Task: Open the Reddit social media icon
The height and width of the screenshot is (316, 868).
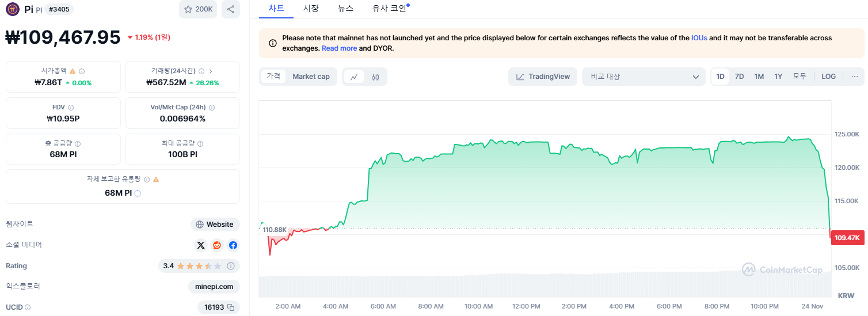Action: (x=217, y=245)
